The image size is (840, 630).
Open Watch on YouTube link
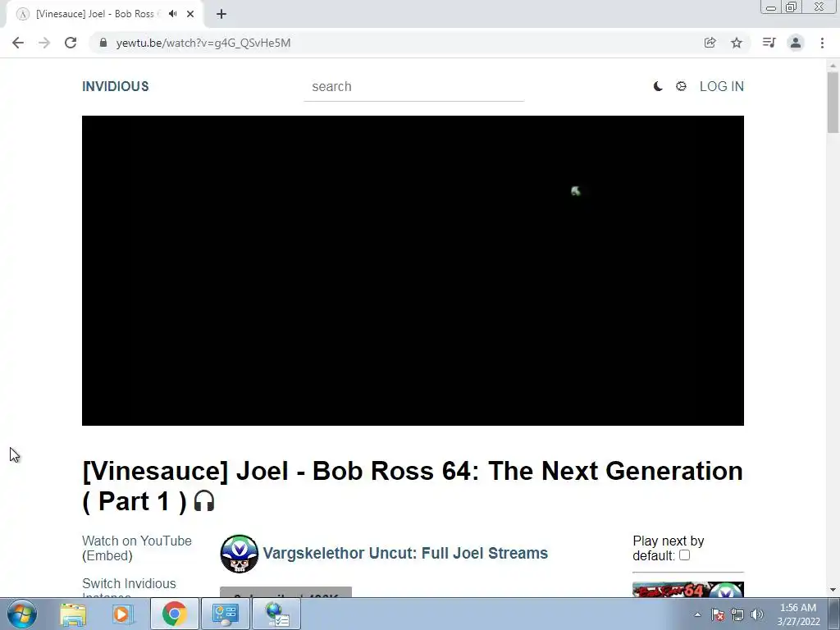point(137,541)
